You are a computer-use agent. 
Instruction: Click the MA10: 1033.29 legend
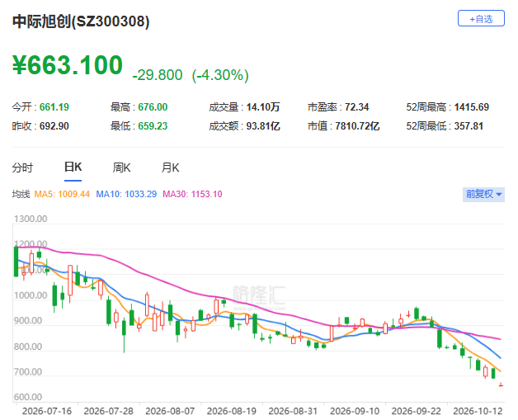click(x=126, y=194)
